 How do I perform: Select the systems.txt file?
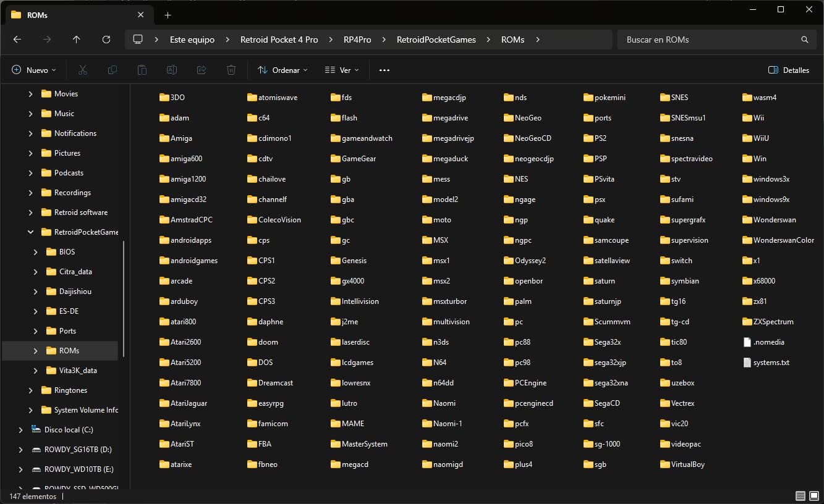tap(767, 363)
